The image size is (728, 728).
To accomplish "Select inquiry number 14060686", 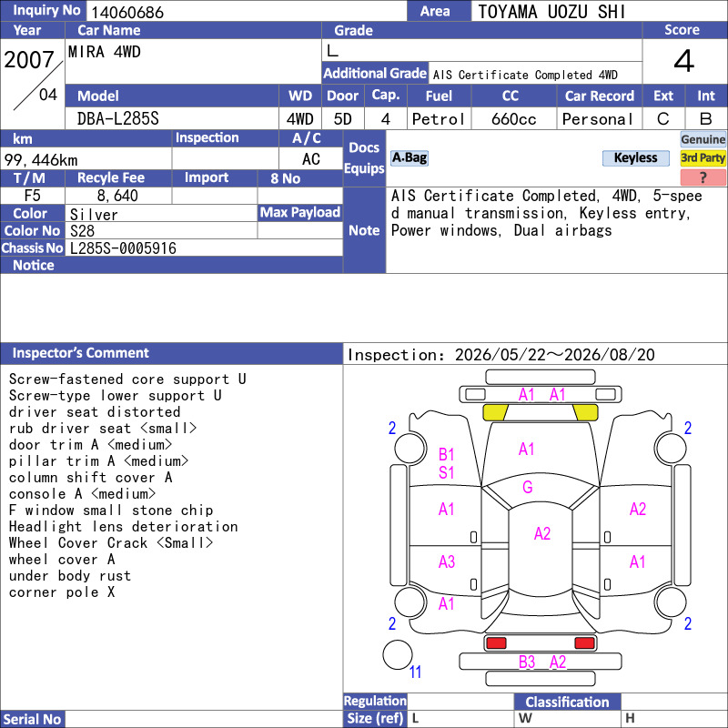I will pyautogui.click(x=127, y=12).
